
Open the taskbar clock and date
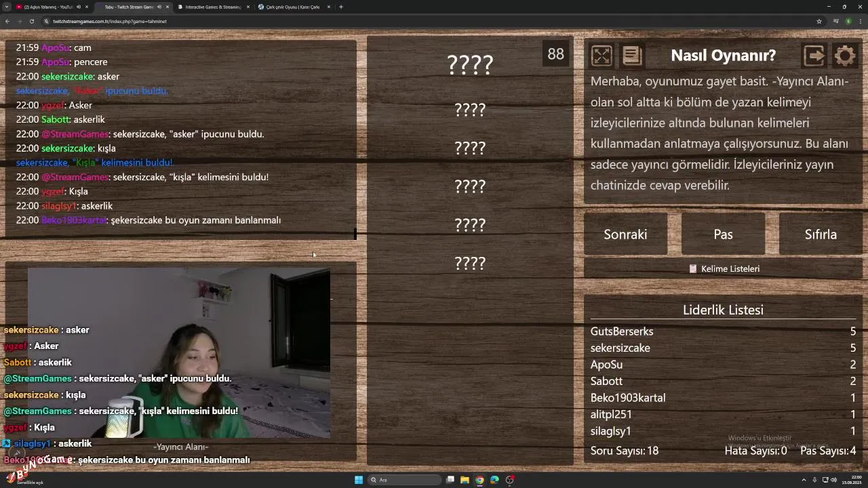(852, 480)
